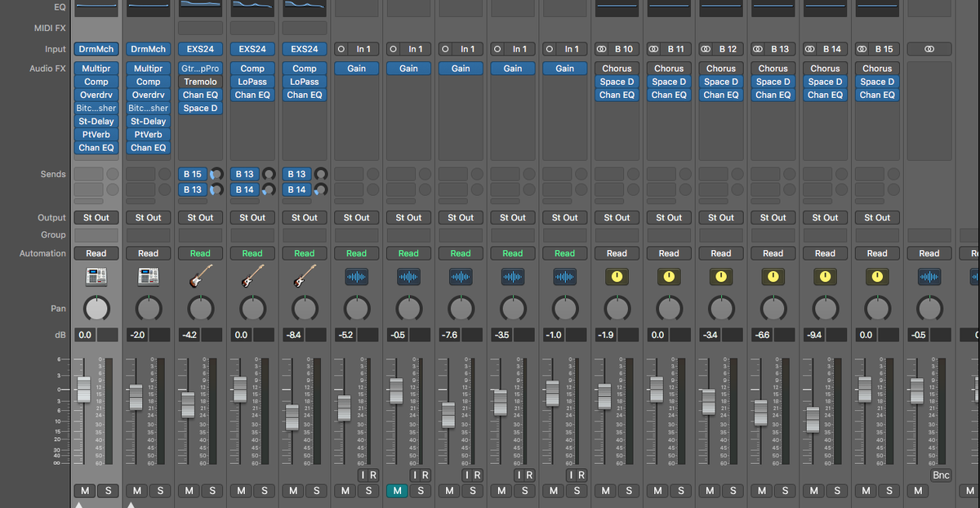
Task: Click the Automation row label
Action: 42,253
